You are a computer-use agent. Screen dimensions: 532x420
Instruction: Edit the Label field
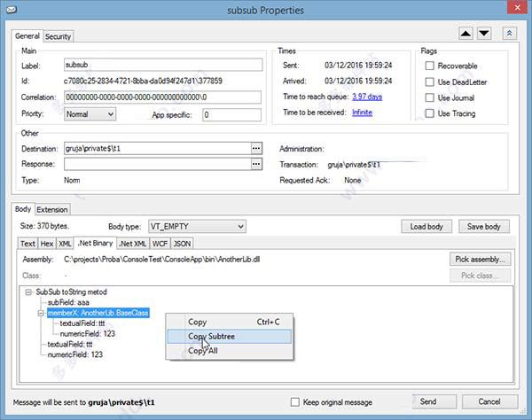[x=163, y=65]
